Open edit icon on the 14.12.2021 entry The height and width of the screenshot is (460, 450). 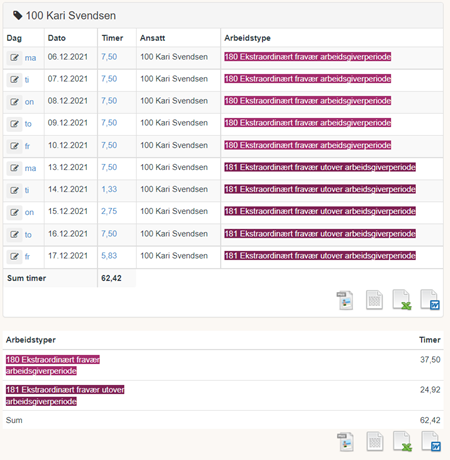[x=14, y=190]
